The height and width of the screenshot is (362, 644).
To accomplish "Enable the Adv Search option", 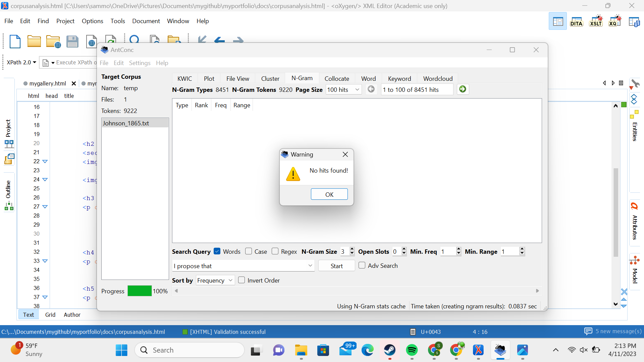I will (x=362, y=265).
